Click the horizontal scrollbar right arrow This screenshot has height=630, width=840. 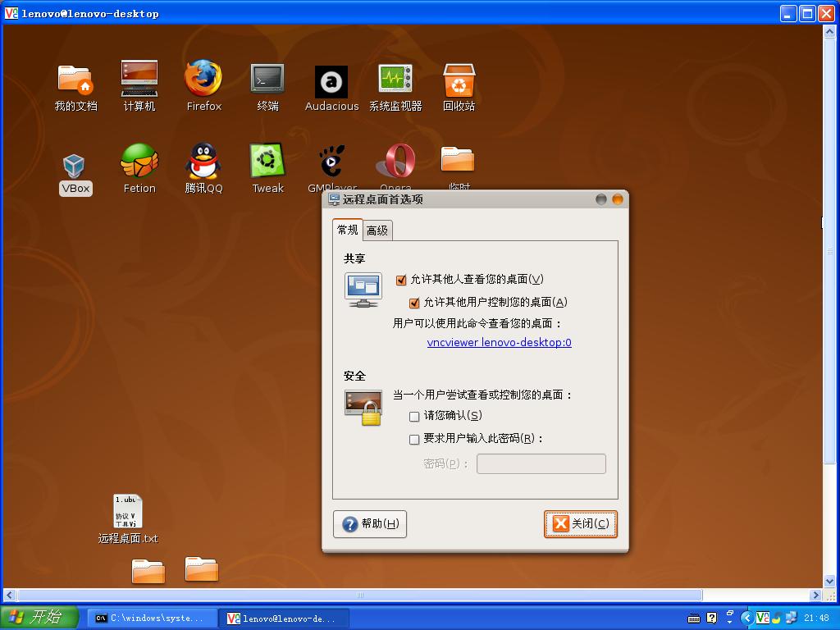(x=815, y=595)
